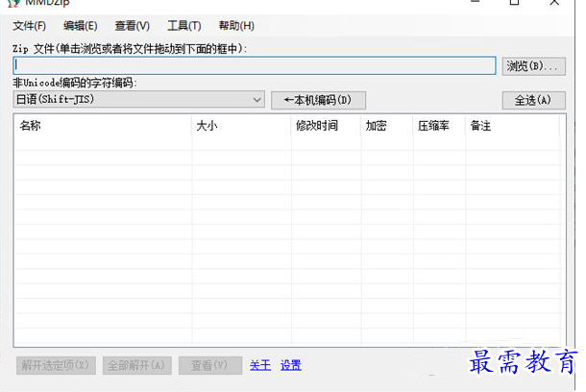This screenshot has width=586, height=392.
Task: Open the 编辑(E) menu
Action: (81, 26)
